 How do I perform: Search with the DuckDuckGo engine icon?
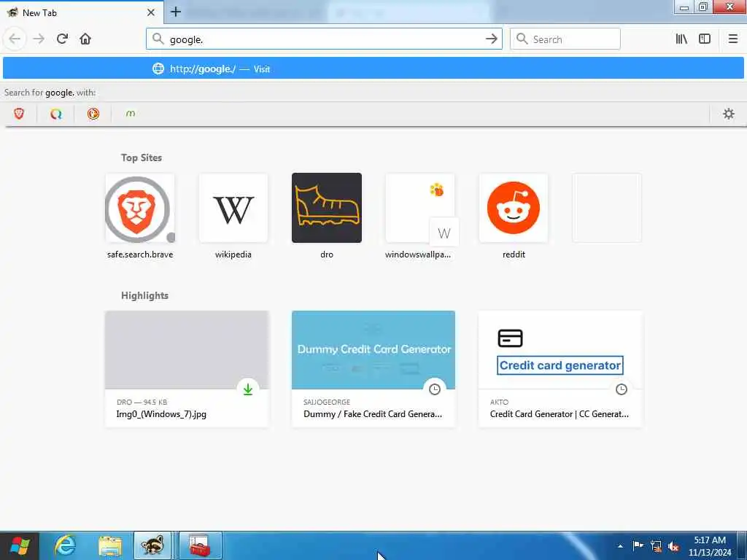click(x=93, y=114)
